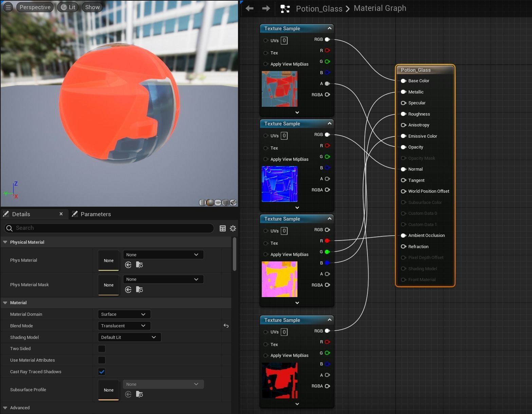This screenshot has width=532, height=414.
Task: Click the Phys Material asset thumbnail
Action: (x=109, y=260)
